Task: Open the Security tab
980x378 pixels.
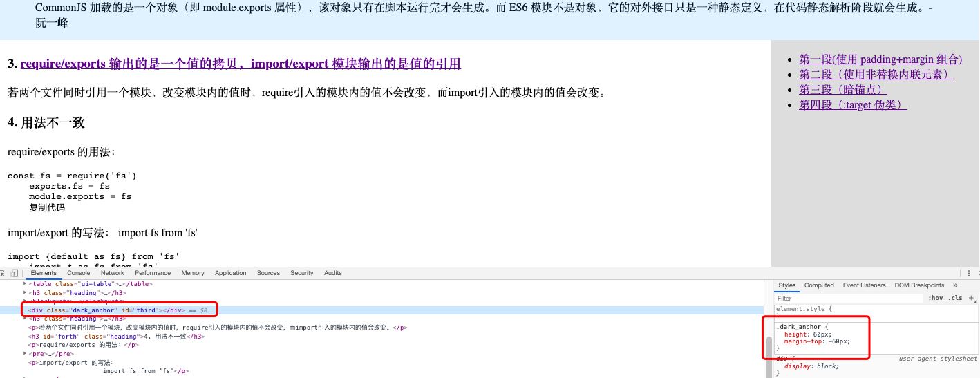Action: pos(302,273)
